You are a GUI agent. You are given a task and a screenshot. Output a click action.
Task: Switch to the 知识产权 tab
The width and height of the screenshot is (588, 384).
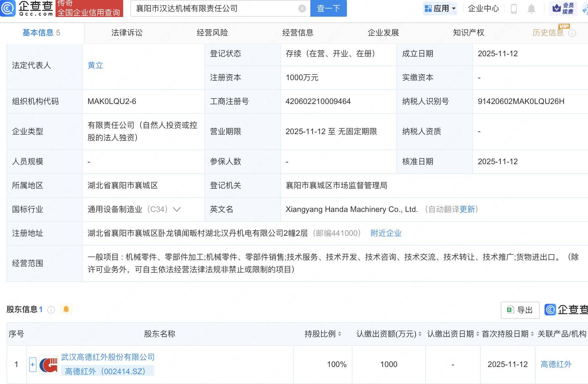(469, 32)
